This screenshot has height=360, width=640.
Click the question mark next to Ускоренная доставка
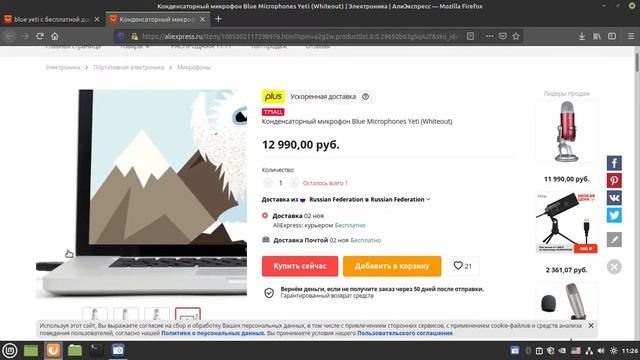tap(365, 97)
